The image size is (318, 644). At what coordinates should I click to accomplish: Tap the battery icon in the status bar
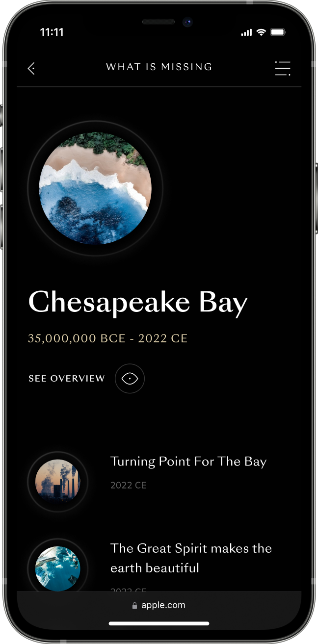278,32
